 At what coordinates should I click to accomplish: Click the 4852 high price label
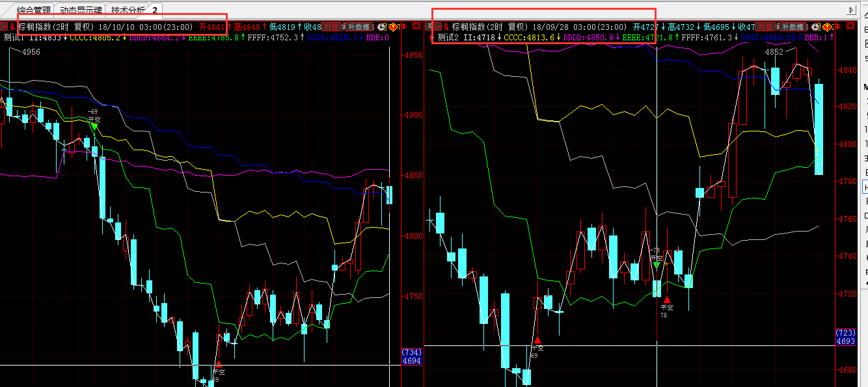774,52
